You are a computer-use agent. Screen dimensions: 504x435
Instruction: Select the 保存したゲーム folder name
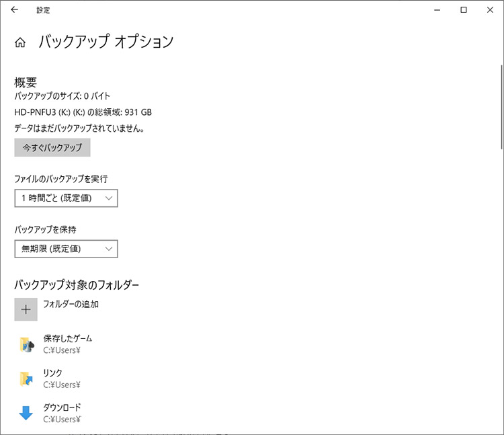[x=68, y=338]
